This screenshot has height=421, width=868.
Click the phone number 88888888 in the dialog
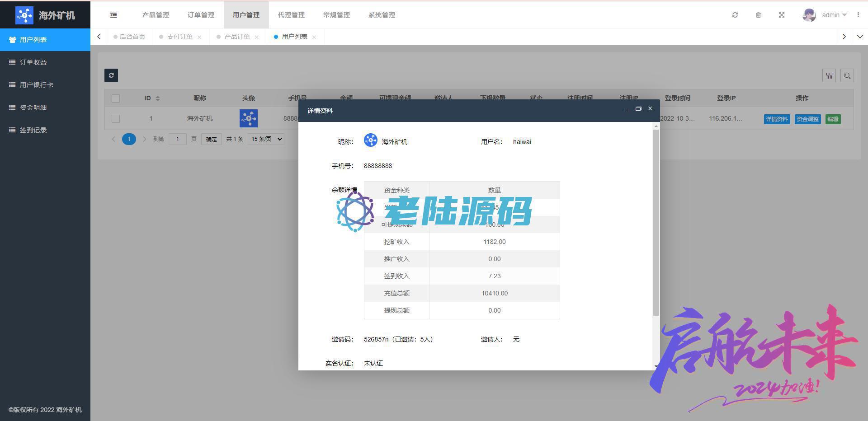coord(378,166)
